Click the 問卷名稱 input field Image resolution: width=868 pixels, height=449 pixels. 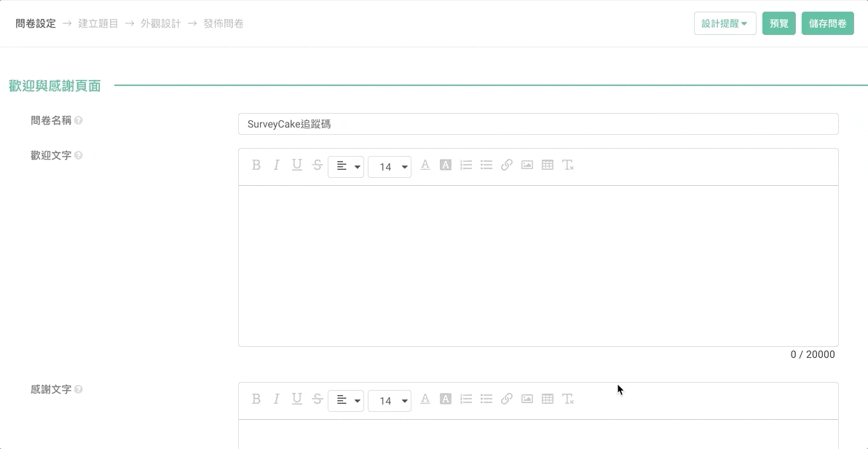coord(538,124)
